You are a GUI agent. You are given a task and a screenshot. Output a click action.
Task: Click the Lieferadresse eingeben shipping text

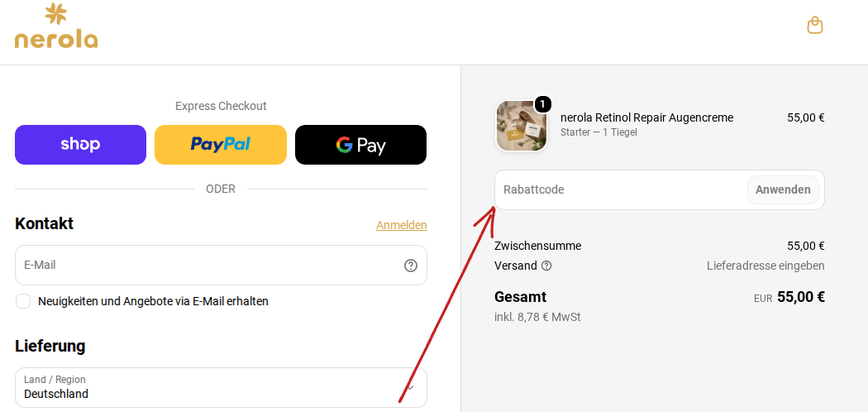click(765, 266)
